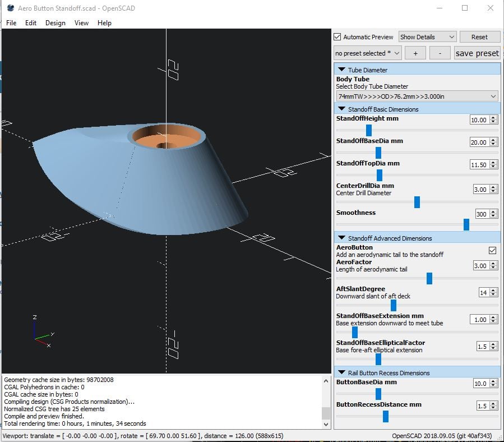
Task: Collapse the Rail Button Recess Dimensions section
Action: tap(341, 373)
